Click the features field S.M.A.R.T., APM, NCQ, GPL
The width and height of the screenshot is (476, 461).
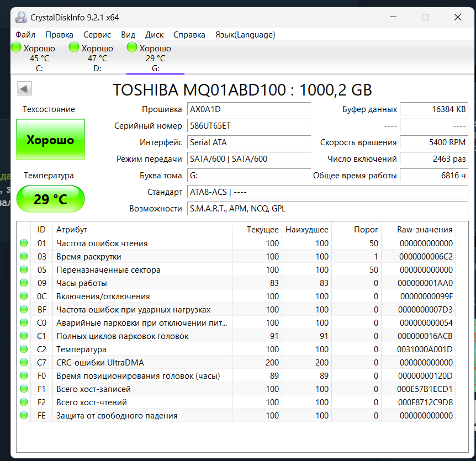tap(328, 209)
